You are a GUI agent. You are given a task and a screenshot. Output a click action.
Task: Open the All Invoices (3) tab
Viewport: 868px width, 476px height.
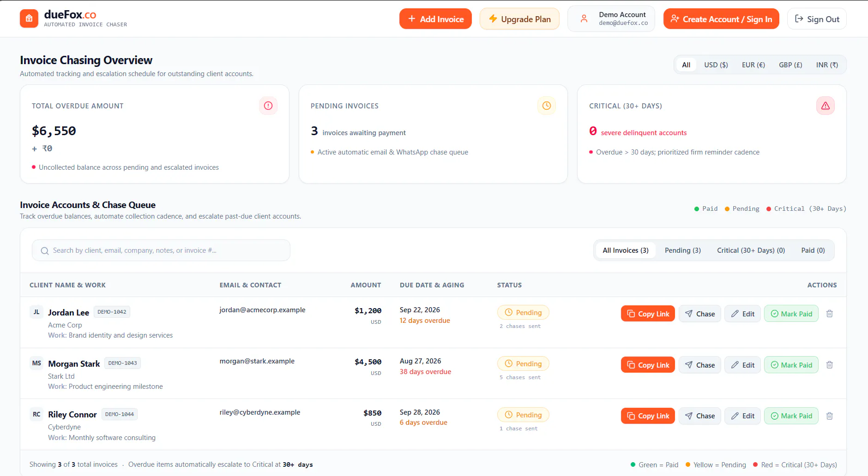pyautogui.click(x=626, y=250)
